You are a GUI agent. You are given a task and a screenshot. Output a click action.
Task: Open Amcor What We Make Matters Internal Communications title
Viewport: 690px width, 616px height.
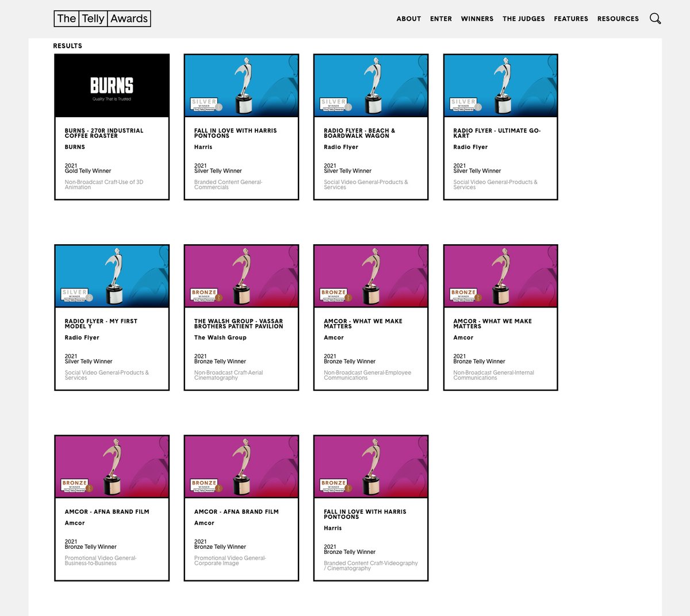[493, 324]
